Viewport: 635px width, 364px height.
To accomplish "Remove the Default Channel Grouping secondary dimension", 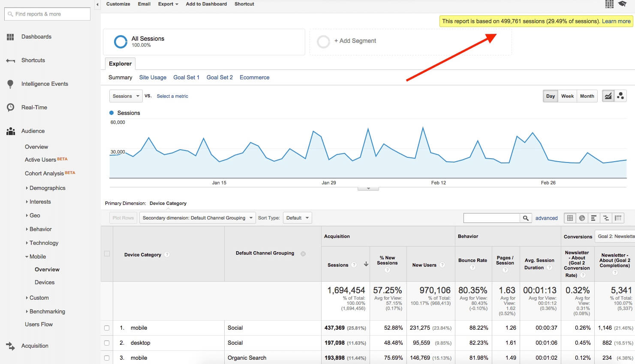I will tap(303, 253).
